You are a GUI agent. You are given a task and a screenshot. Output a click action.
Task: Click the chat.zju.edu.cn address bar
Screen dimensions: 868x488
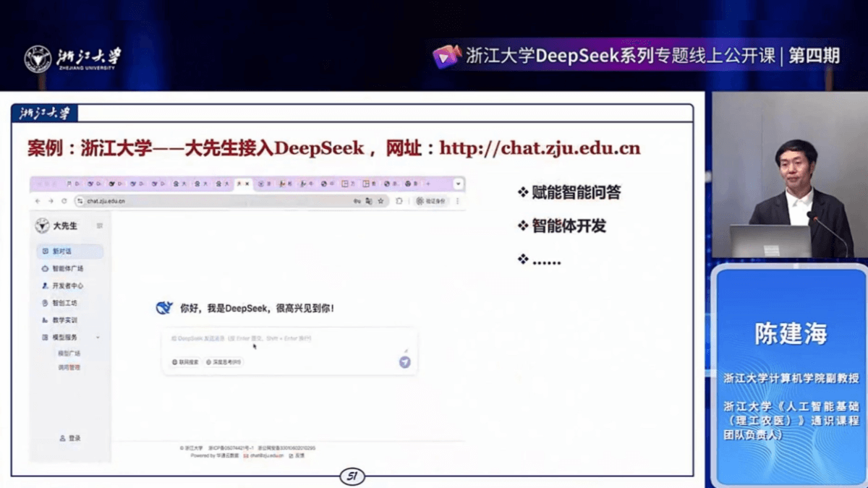[x=230, y=201]
